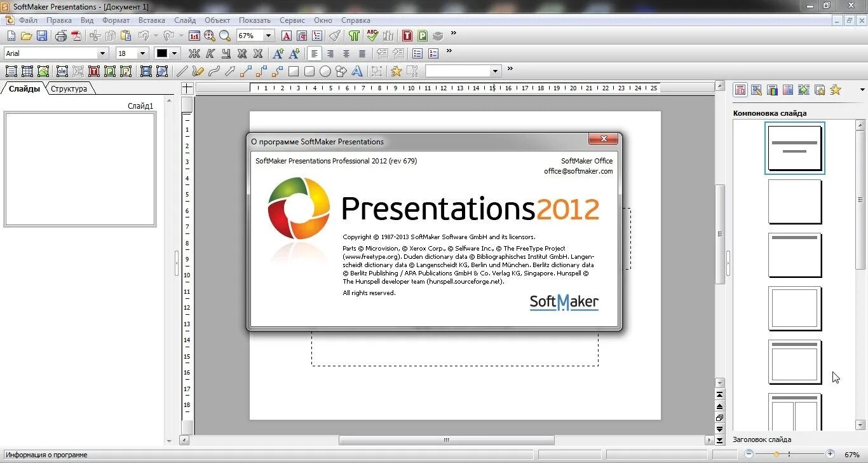Print the presentation with the printer icon
The width and height of the screenshot is (868, 463).
click(x=61, y=36)
